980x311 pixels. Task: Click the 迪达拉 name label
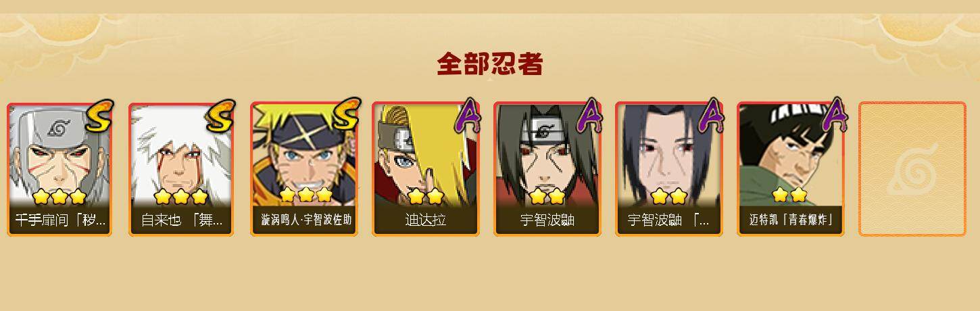tap(425, 220)
